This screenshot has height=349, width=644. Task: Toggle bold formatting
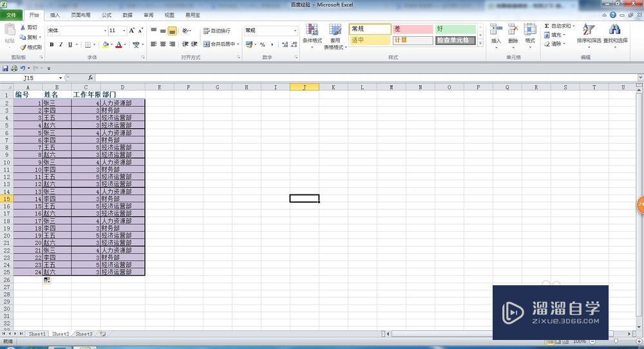pos(52,44)
